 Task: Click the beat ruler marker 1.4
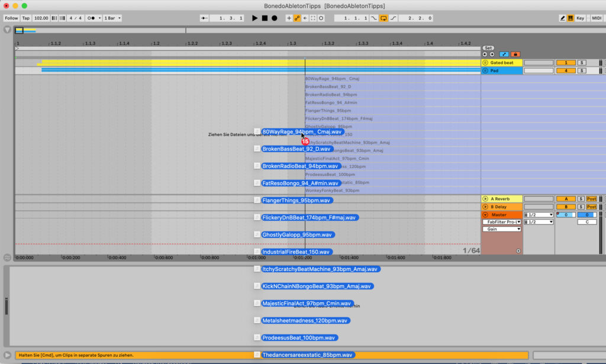(430, 44)
